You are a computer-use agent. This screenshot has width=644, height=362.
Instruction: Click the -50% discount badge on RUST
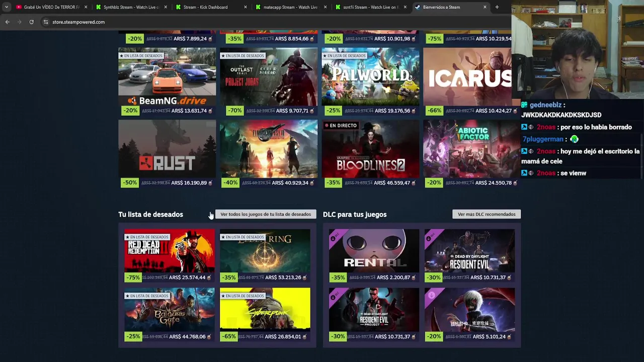click(130, 183)
